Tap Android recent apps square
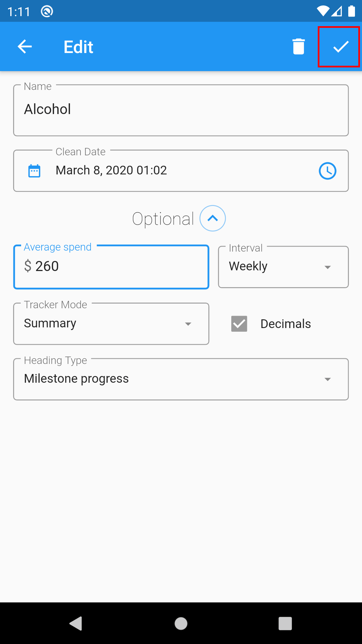362x644 pixels. 285,624
